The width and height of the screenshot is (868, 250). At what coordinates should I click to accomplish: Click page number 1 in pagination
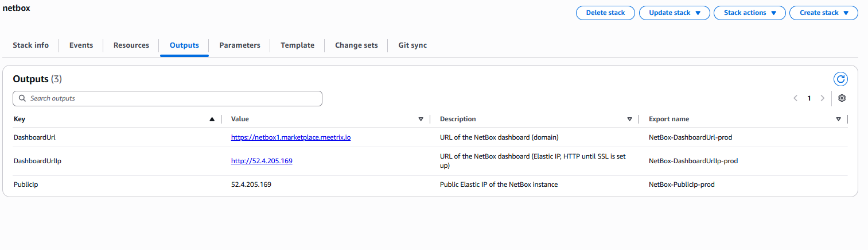coord(809,98)
